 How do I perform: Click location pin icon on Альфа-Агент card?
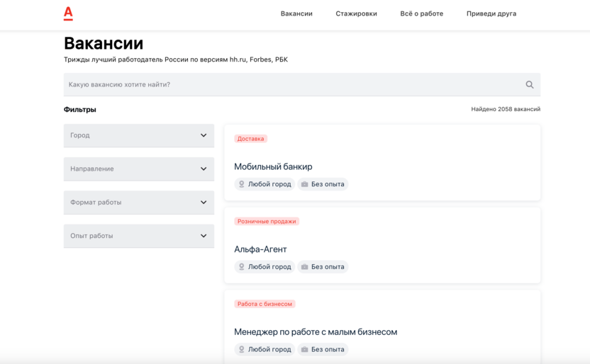click(242, 267)
